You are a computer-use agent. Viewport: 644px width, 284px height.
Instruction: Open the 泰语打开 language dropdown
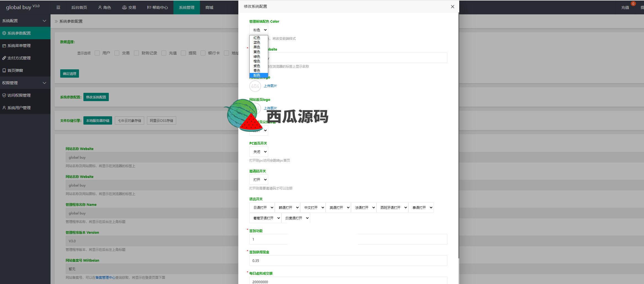[x=421, y=207]
